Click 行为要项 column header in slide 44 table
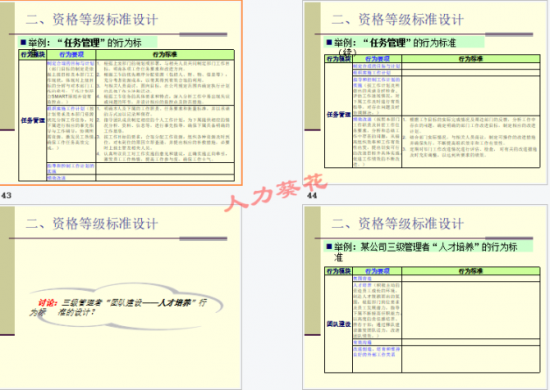The width and height of the screenshot is (550, 390). pos(377,59)
